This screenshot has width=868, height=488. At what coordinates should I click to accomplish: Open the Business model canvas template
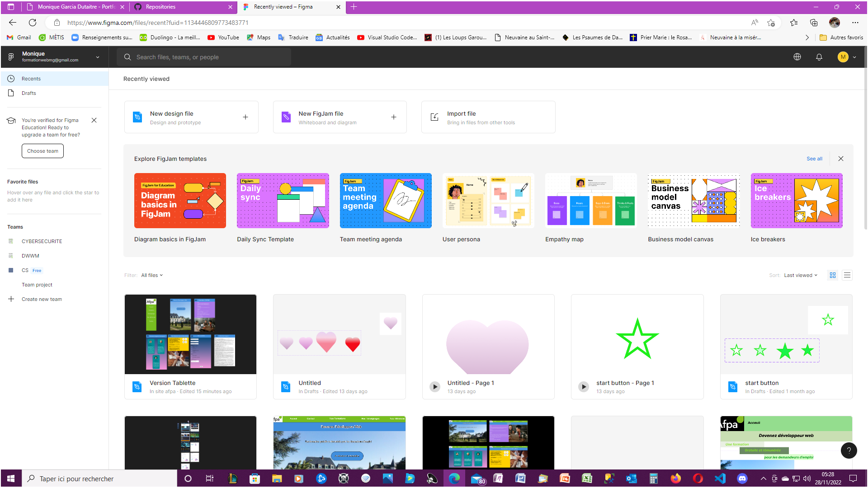[694, 201]
